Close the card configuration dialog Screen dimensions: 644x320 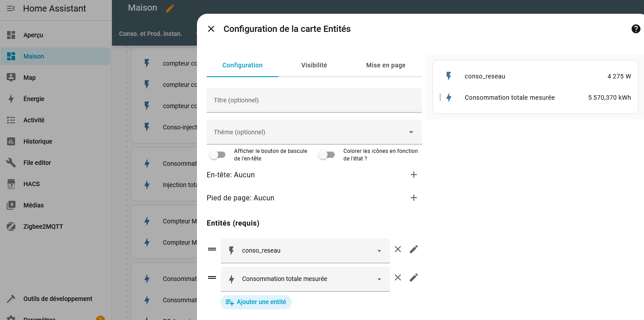pyautogui.click(x=211, y=29)
